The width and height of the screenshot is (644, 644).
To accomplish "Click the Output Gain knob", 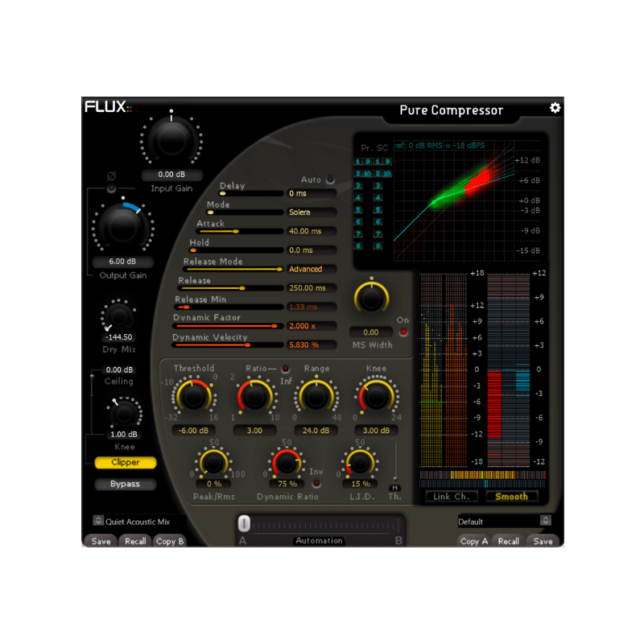I will click(x=123, y=226).
